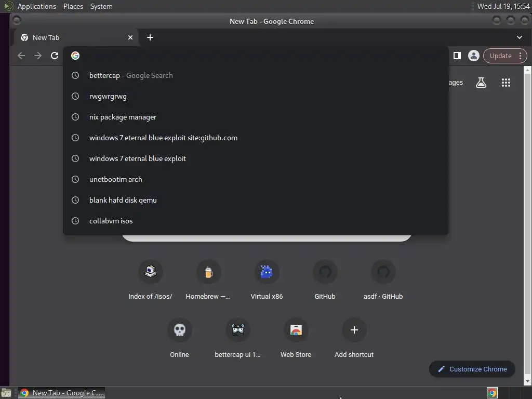Open the Places menu

pos(73,6)
